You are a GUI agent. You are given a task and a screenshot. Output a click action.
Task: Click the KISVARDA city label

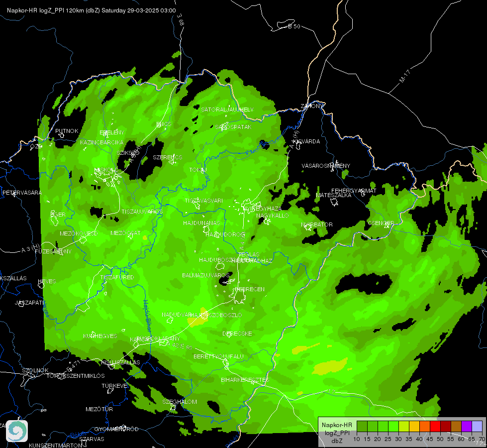(x=307, y=141)
